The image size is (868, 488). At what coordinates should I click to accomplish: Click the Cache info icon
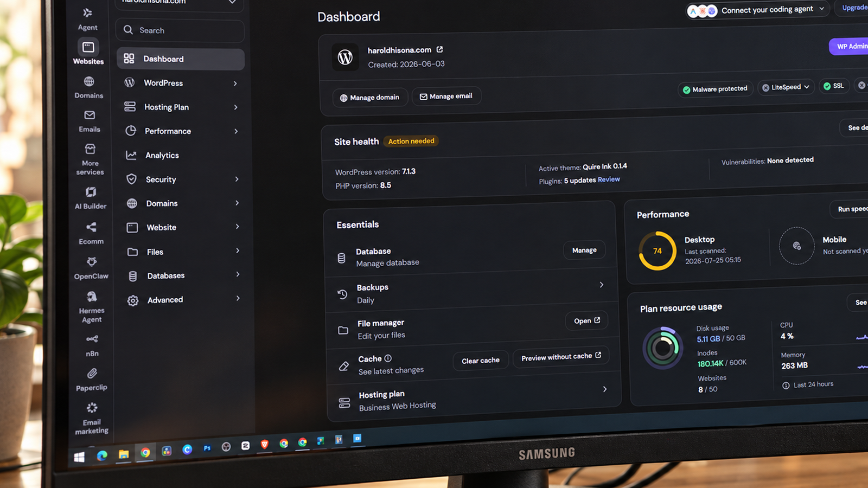pyautogui.click(x=388, y=358)
